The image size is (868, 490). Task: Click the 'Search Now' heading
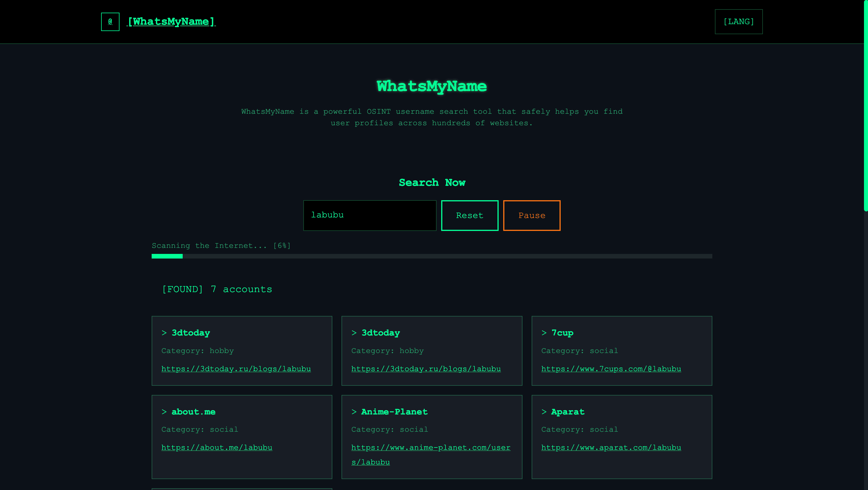[432, 182]
